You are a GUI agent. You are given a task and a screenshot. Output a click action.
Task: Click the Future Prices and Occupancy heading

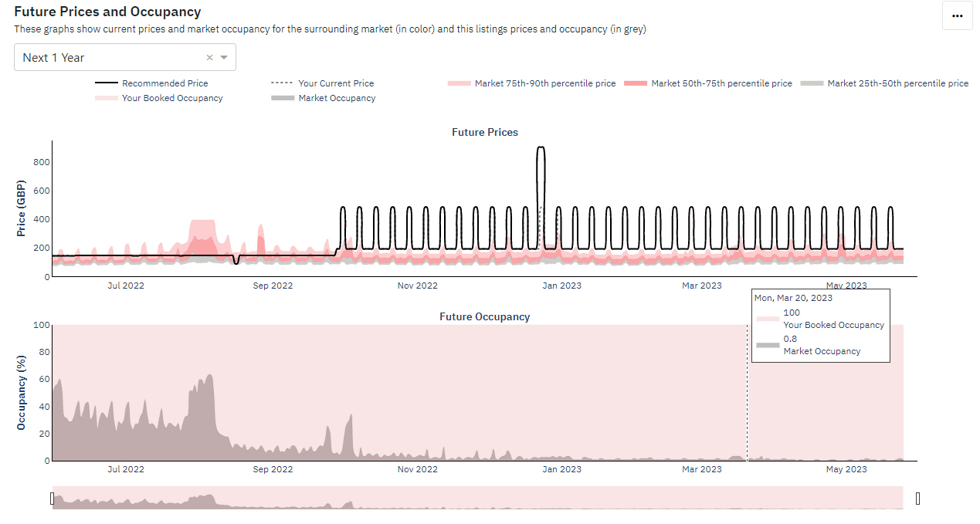point(106,12)
